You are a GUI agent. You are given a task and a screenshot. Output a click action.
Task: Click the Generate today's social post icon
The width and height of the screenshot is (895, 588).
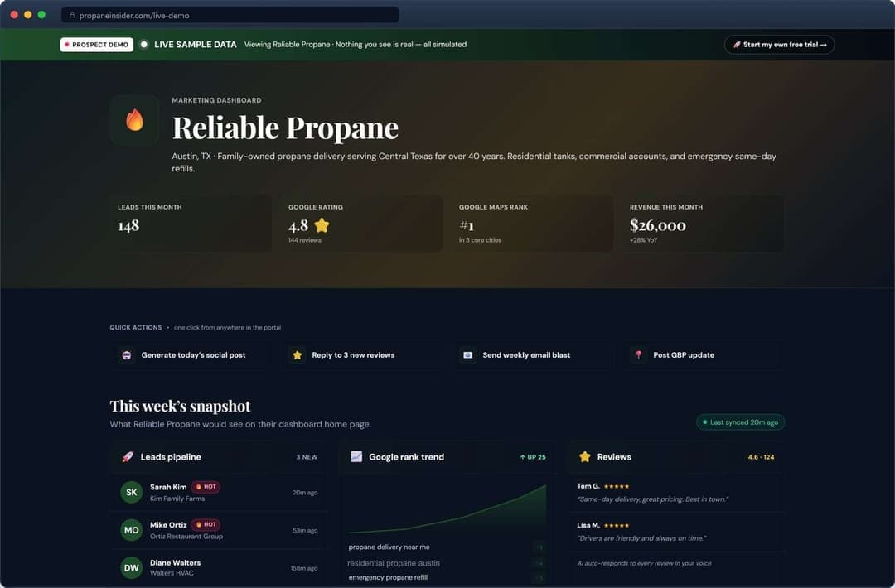click(127, 354)
